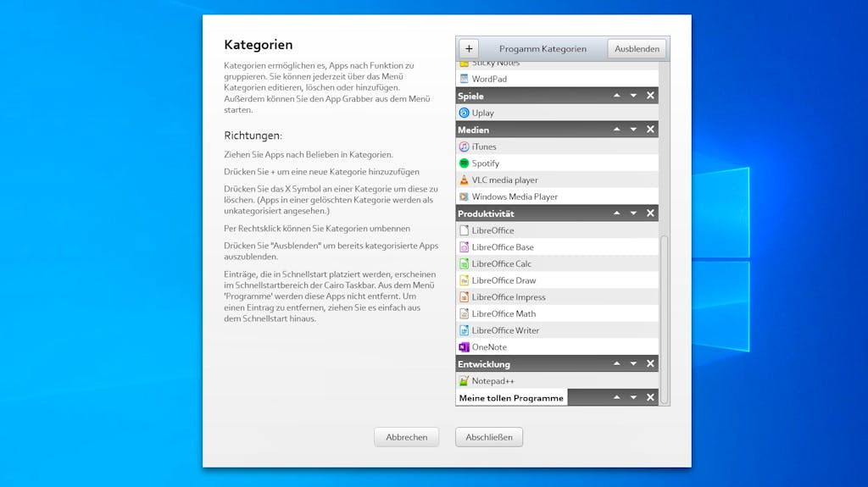
Task: Click the LibreOffice Base icon
Action: (x=464, y=246)
